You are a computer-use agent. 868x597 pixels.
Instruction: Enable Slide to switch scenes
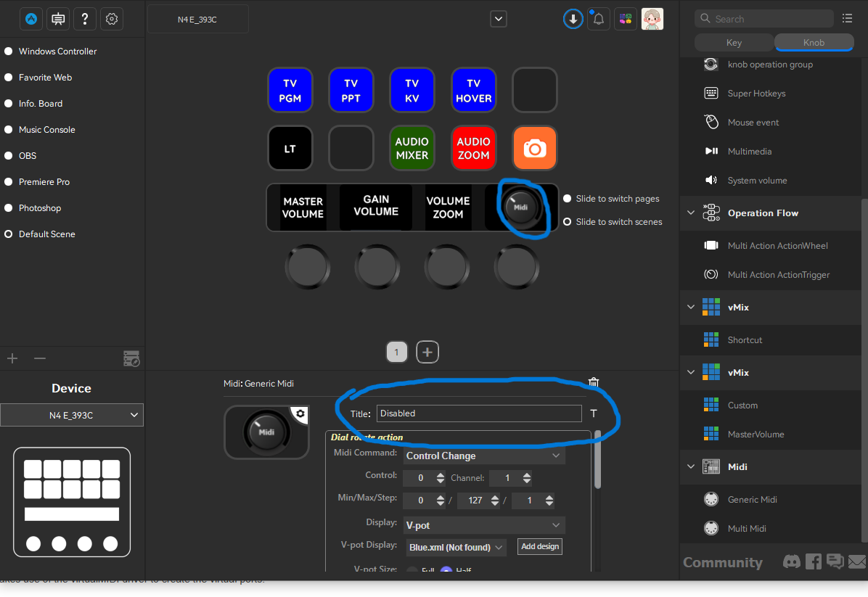point(567,221)
